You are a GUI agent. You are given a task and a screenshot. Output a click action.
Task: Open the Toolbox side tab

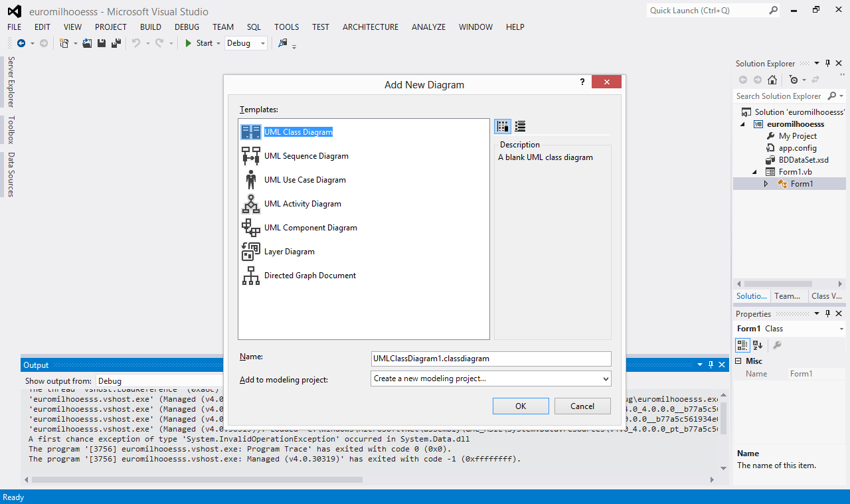click(x=11, y=130)
